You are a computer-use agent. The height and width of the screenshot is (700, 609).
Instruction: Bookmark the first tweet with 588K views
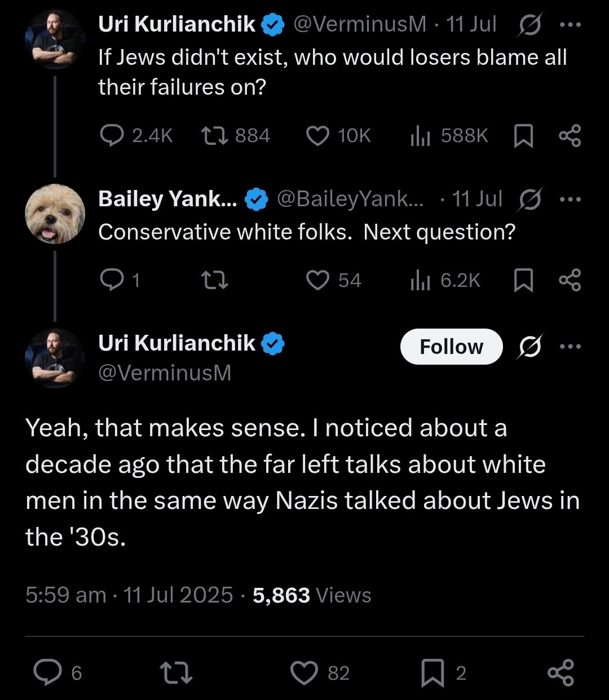pyautogui.click(x=524, y=136)
